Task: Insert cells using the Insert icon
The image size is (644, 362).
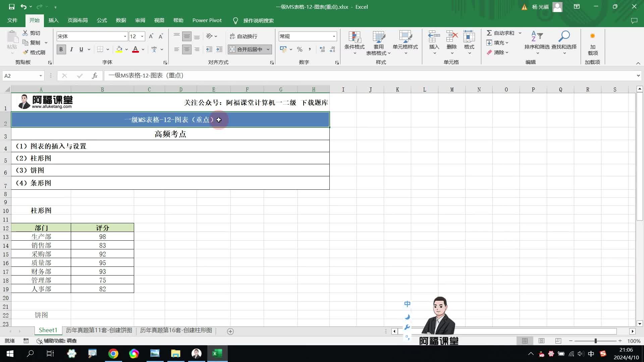Action: [x=434, y=36]
